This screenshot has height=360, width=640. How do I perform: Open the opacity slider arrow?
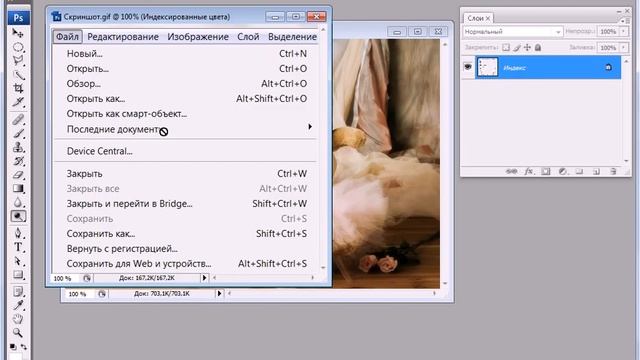pyautogui.click(x=624, y=31)
